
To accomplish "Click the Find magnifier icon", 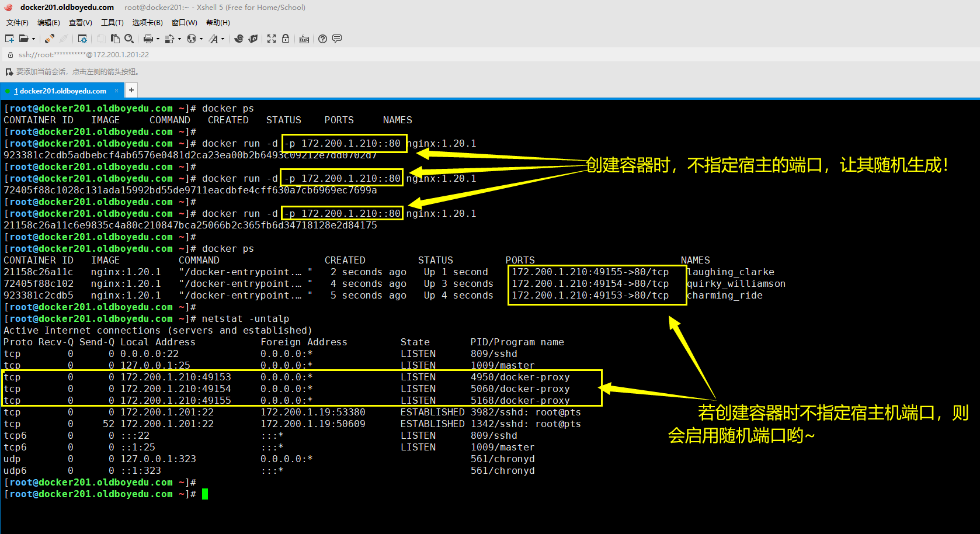I will 129,39.
